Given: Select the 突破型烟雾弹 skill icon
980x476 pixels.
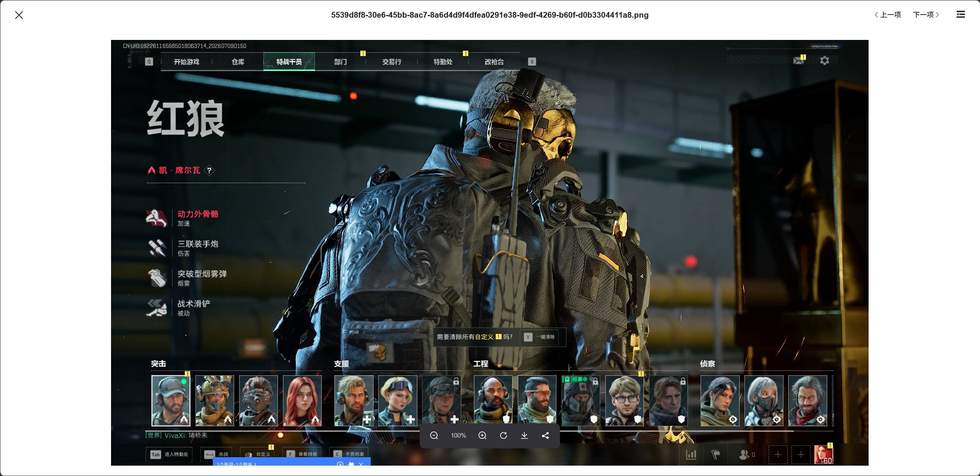Looking at the screenshot, I should coord(156,278).
